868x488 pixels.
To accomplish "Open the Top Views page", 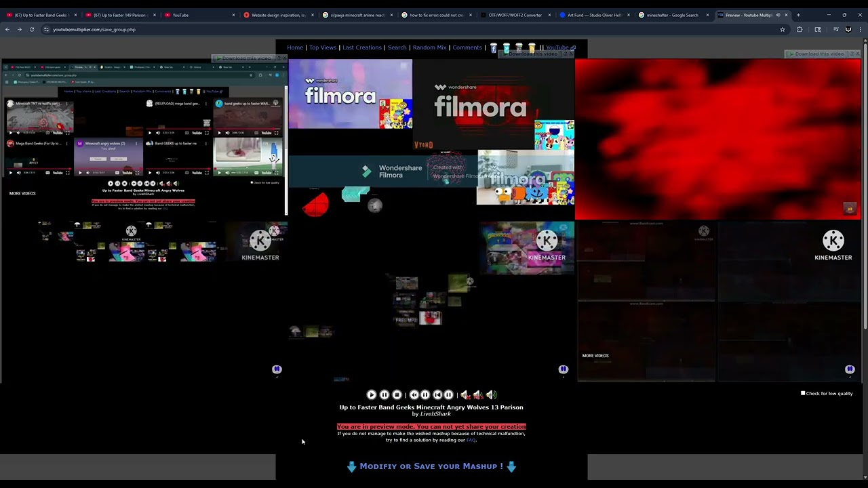I will point(323,47).
